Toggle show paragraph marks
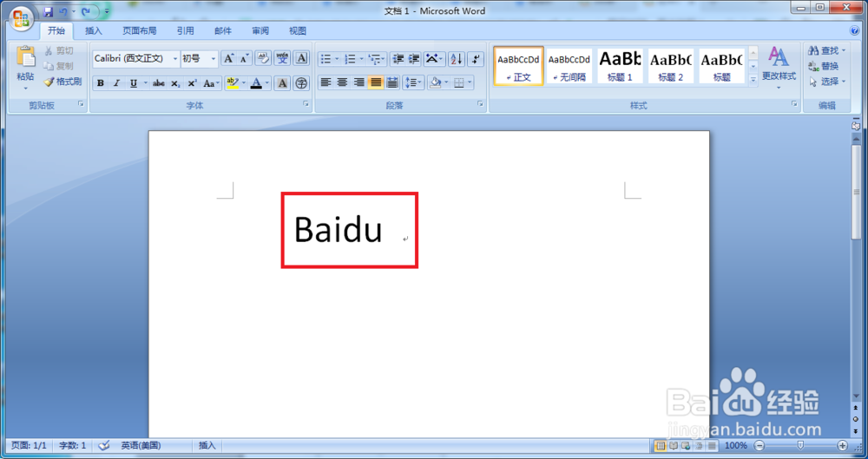 [x=476, y=59]
